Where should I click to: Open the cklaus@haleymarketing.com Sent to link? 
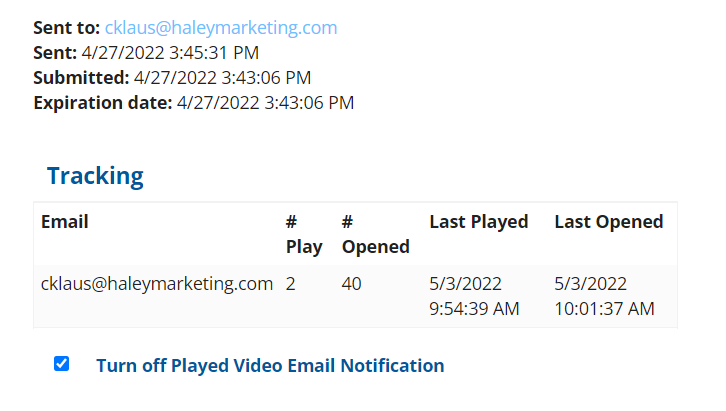(221, 28)
